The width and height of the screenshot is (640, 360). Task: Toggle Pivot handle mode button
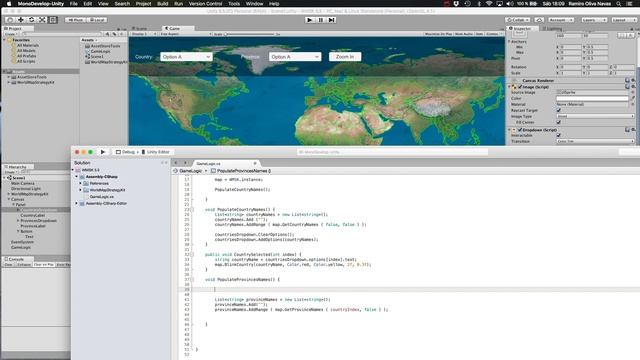point(75,20)
